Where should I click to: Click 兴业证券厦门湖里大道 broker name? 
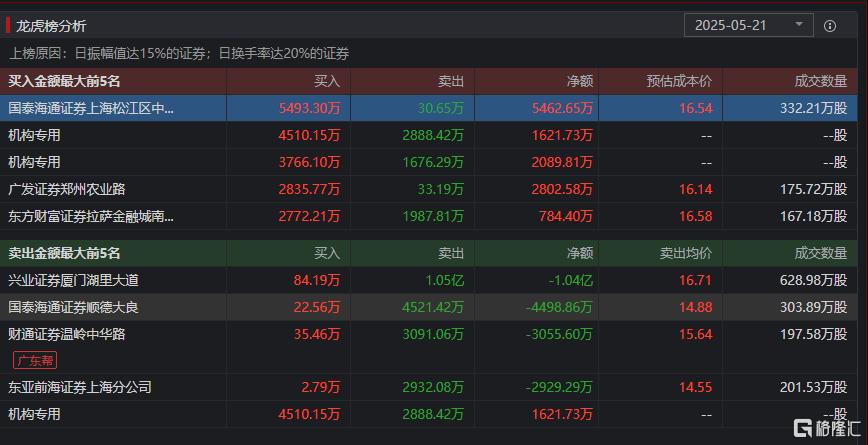click(x=73, y=281)
